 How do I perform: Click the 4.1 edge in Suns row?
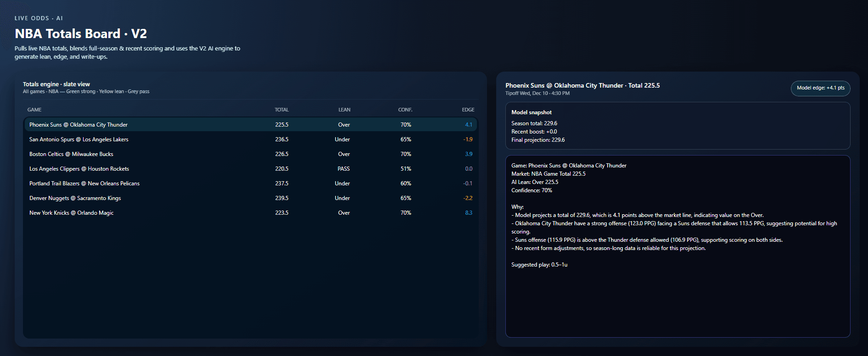469,125
